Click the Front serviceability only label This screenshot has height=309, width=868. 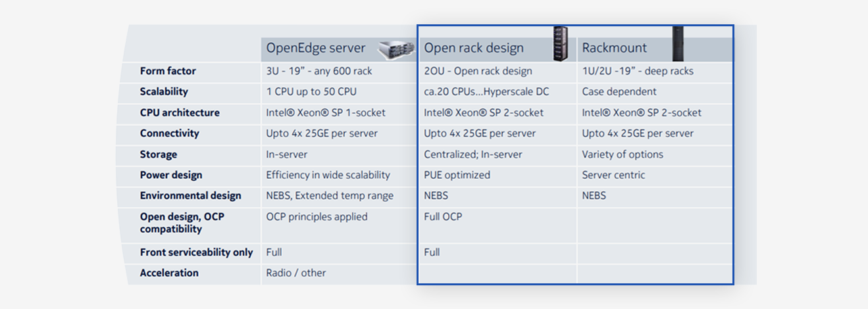pyautogui.click(x=196, y=252)
